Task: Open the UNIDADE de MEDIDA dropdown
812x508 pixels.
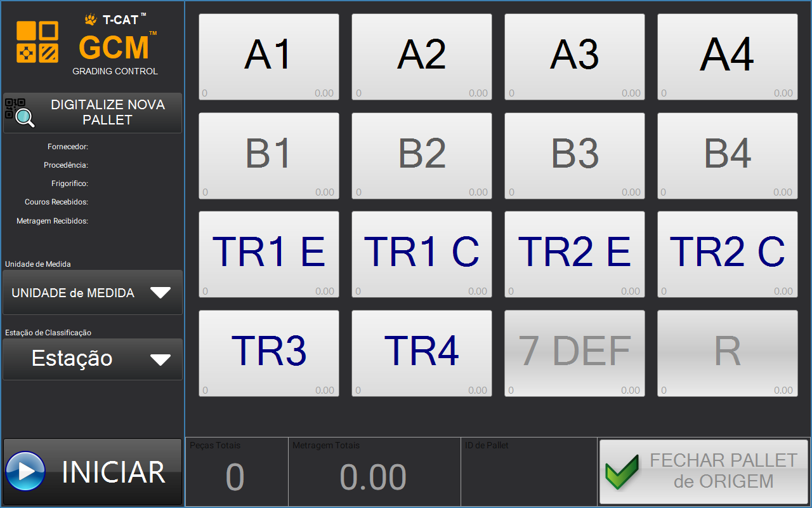Action: click(x=93, y=293)
